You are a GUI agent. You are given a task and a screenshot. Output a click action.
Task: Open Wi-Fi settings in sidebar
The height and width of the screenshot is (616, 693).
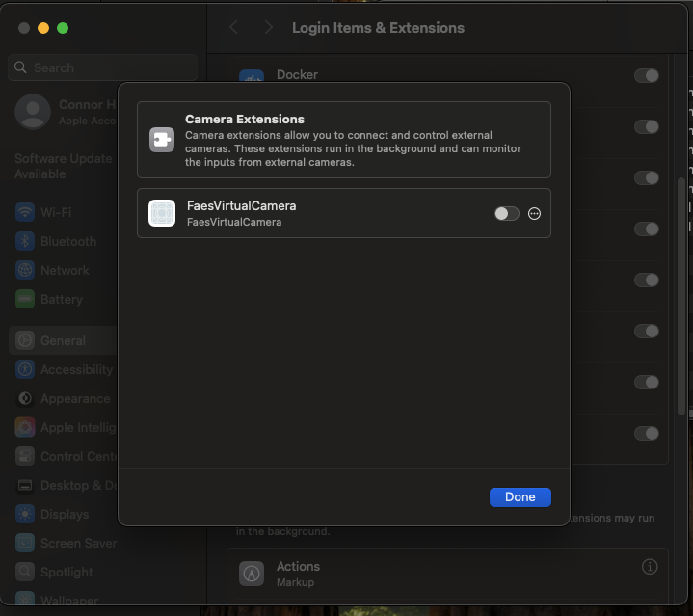(56, 212)
